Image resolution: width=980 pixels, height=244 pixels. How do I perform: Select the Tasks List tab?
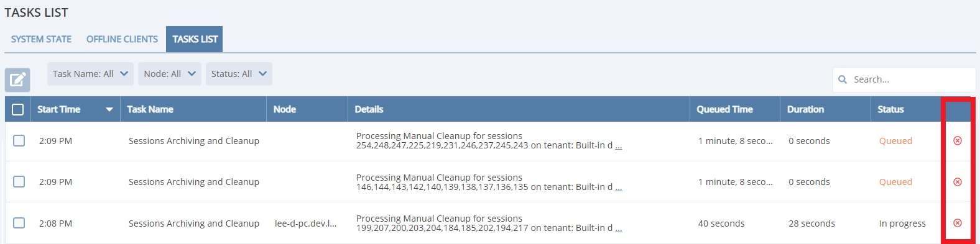pos(195,39)
